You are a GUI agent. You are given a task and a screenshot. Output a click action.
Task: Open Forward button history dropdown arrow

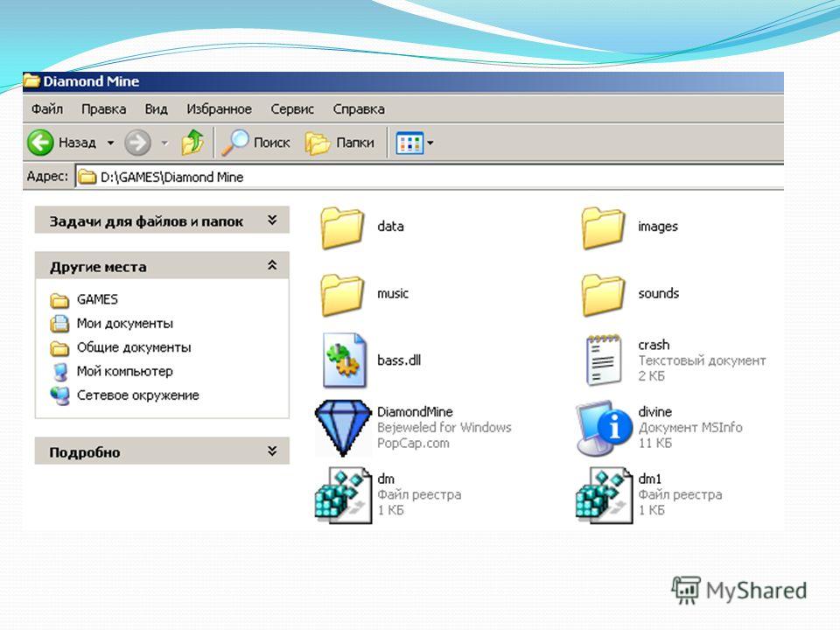pyautogui.click(x=165, y=143)
